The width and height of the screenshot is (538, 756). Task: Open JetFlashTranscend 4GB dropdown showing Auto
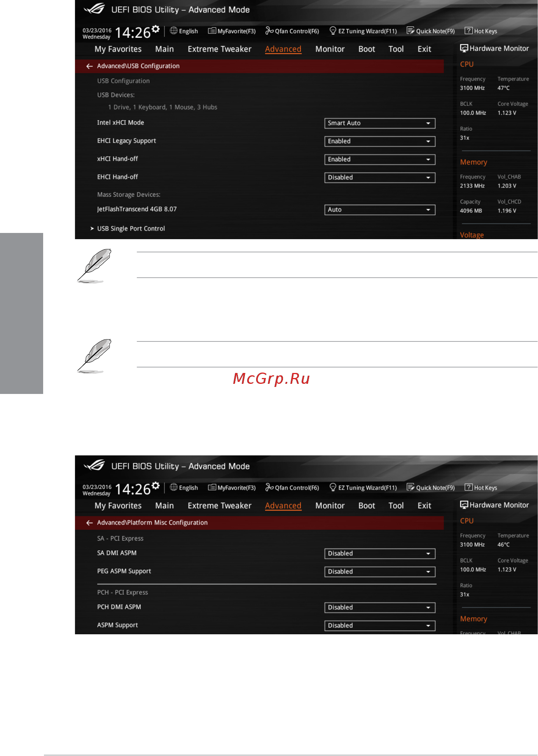pyautogui.click(x=380, y=210)
